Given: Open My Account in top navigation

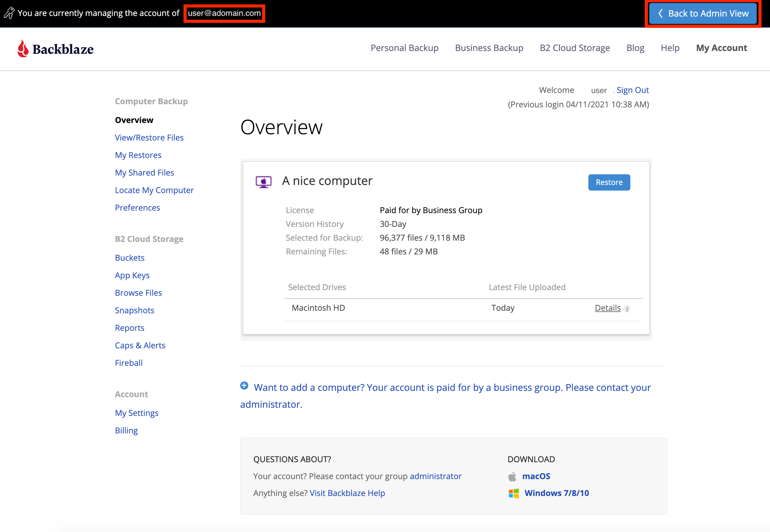Looking at the screenshot, I should pos(722,48).
